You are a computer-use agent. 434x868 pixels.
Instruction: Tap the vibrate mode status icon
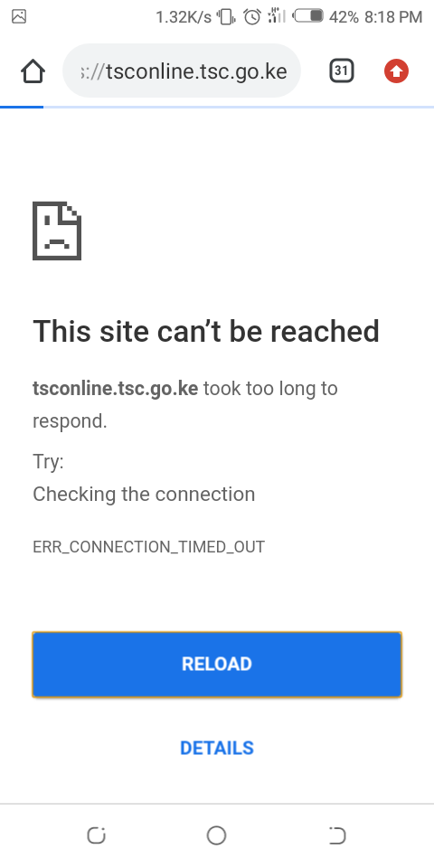226,17
